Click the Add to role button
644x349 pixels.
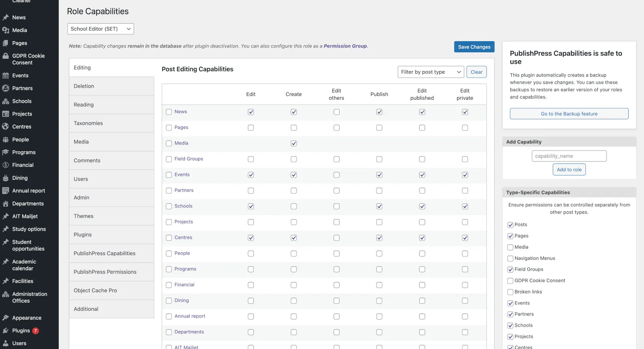point(569,169)
